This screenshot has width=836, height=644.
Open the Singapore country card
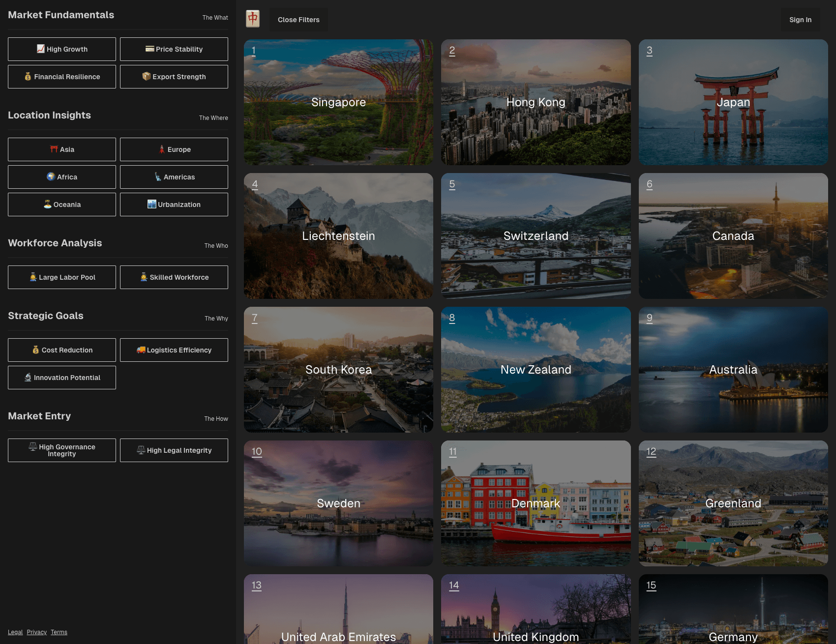[x=338, y=102]
